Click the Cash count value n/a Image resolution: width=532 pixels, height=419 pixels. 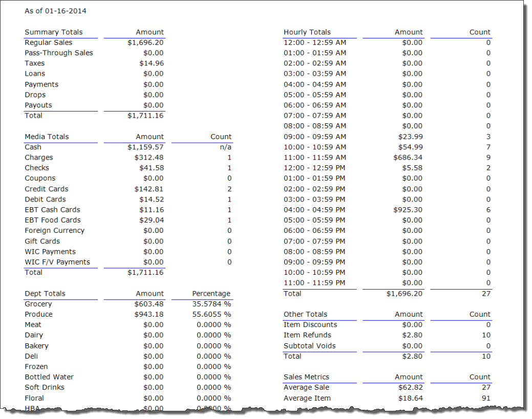pyautogui.click(x=226, y=147)
